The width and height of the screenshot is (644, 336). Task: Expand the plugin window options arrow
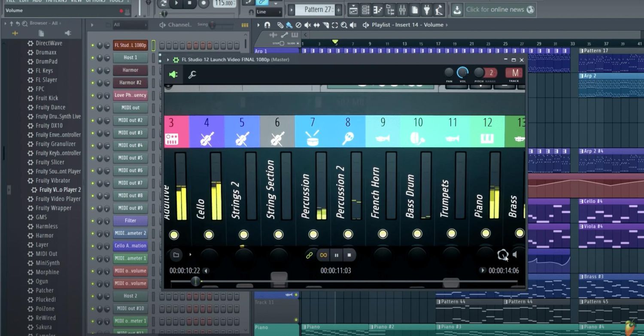pyautogui.click(x=168, y=60)
